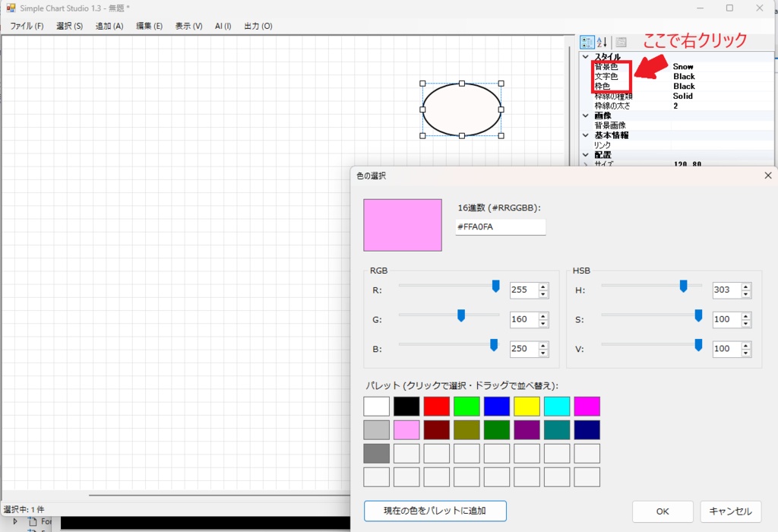This screenshot has height=532, width=778.
Task: Collapse the スタイル property category
Action: click(586, 56)
